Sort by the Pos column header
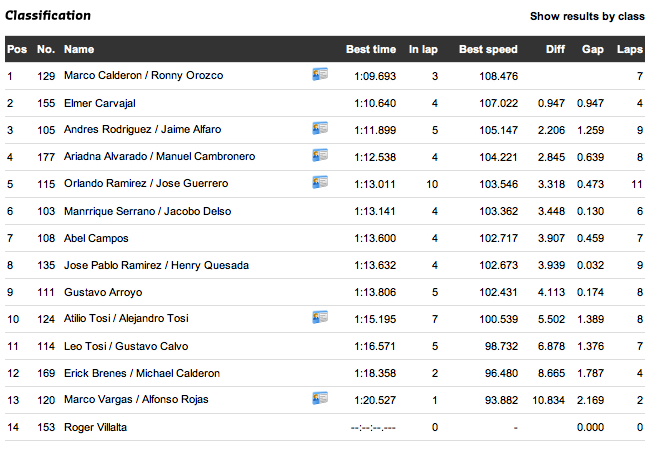Image resolution: width=659 pixels, height=458 pixels. pyautogui.click(x=17, y=49)
